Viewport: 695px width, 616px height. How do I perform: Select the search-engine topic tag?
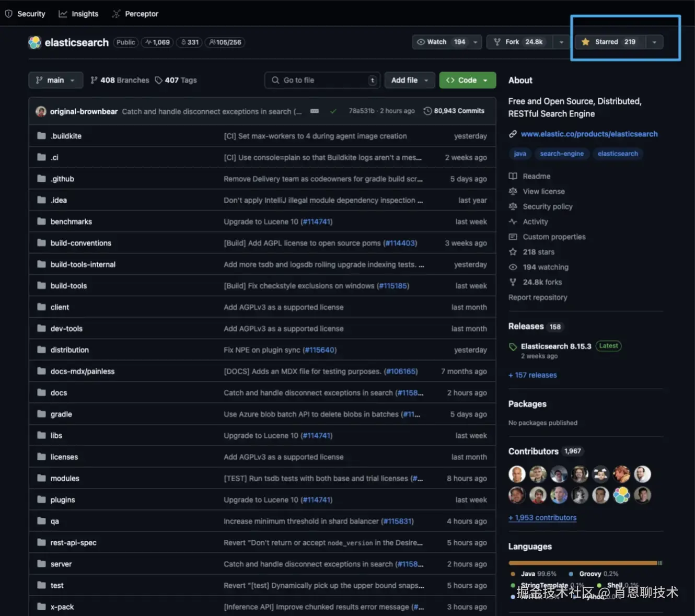tap(562, 154)
